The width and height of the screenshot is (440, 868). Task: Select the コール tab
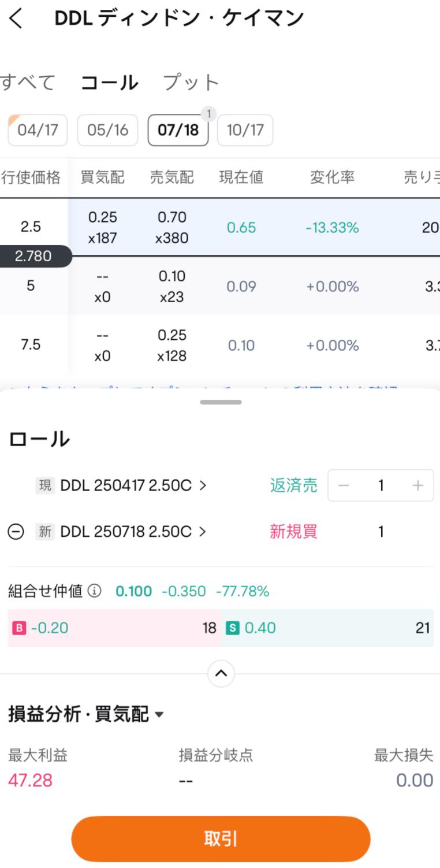click(109, 83)
